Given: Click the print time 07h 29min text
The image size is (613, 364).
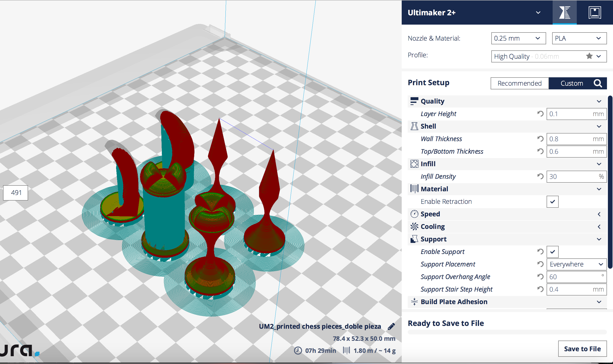Looking at the screenshot, I should (x=320, y=351).
